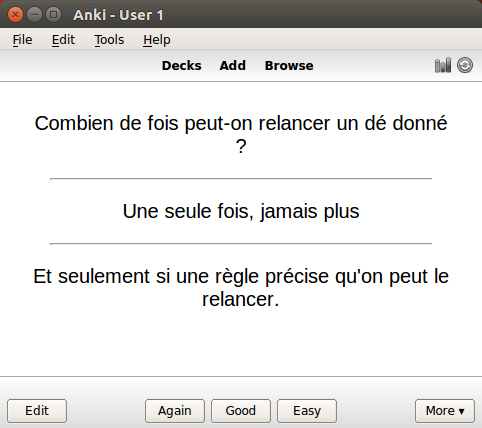Click the answer 'Une seule fois, jamais plus'
This screenshot has height=428, width=482.
pyautogui.click(x=241, y=211)
